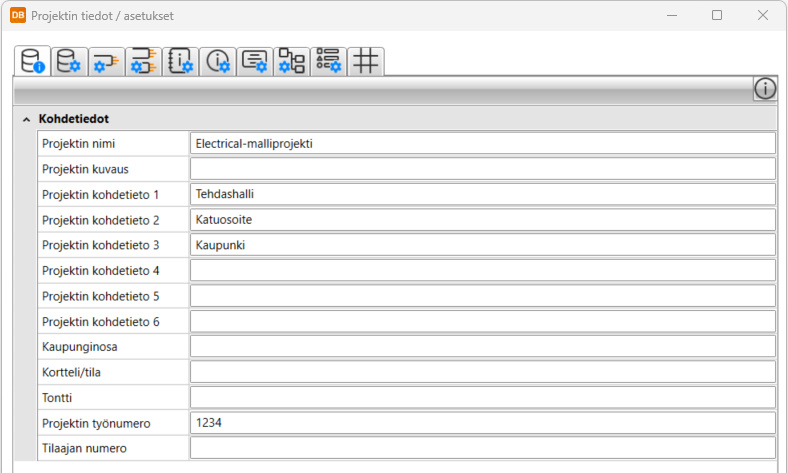Viewport: 788px width, 473px height.
Task: Open the notebook info settings tab
Action: click(181, 62)
